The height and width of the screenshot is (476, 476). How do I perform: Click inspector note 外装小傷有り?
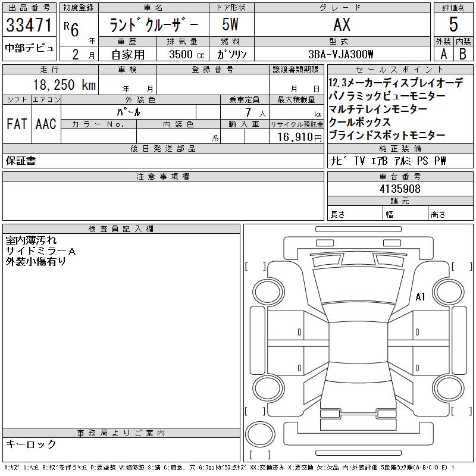coord(36,261)
